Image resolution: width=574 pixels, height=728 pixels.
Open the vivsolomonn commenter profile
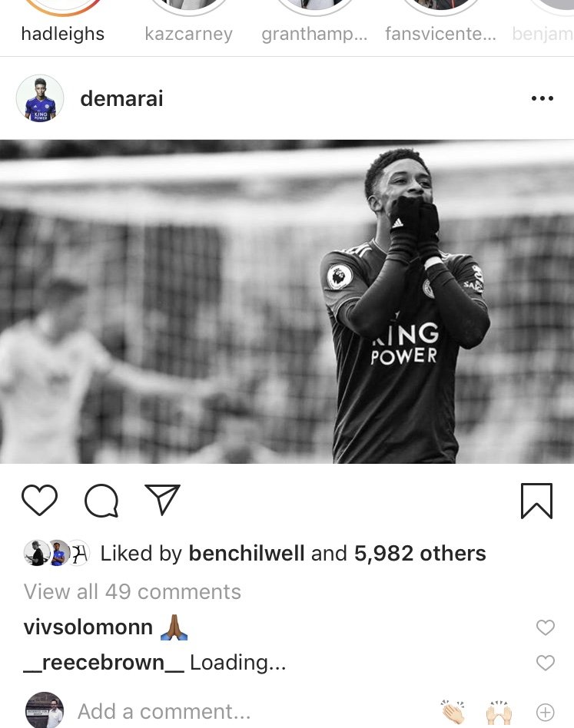point(88,627)
